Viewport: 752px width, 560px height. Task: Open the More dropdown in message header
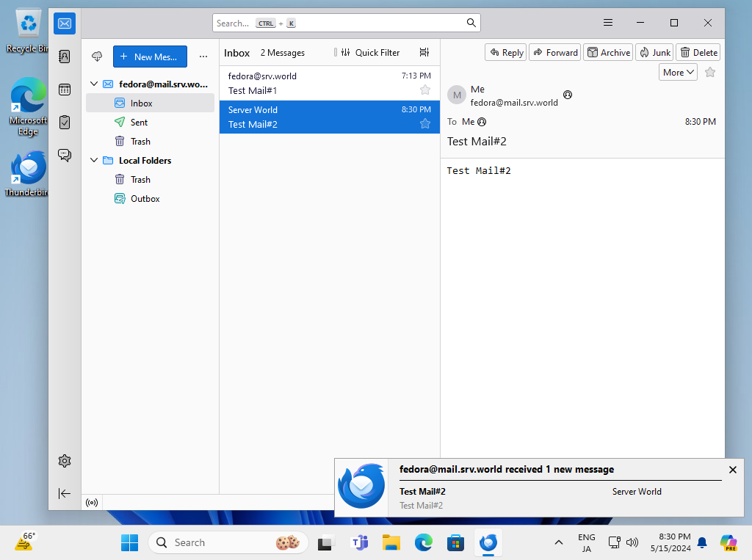tap(678, 72)
